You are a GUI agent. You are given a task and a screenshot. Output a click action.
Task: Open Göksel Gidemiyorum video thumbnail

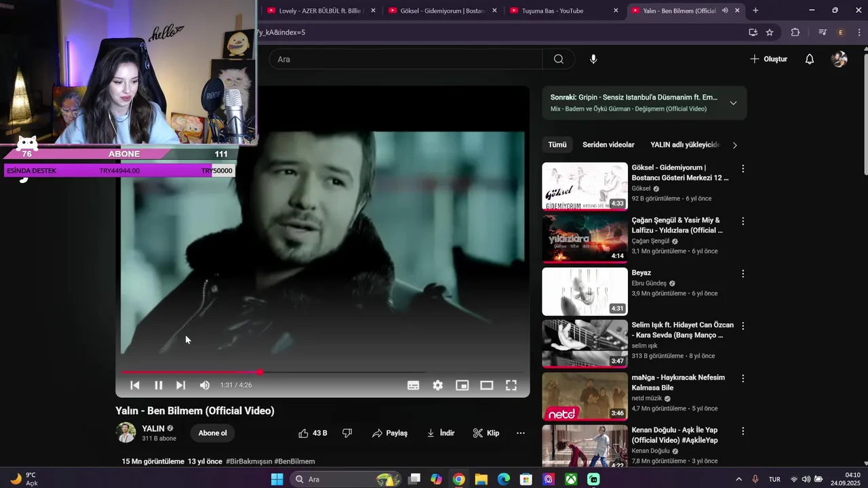pos(585,186)
